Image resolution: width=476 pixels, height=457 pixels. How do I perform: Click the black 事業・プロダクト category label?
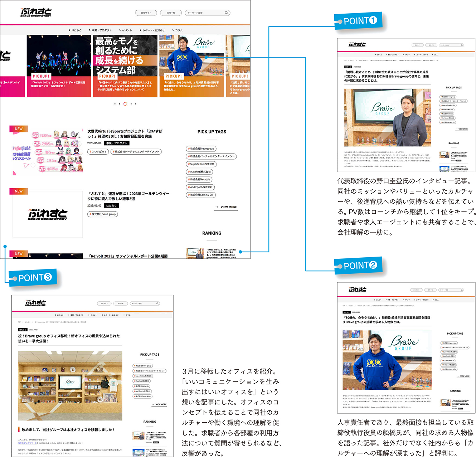(x=117, y=143)
